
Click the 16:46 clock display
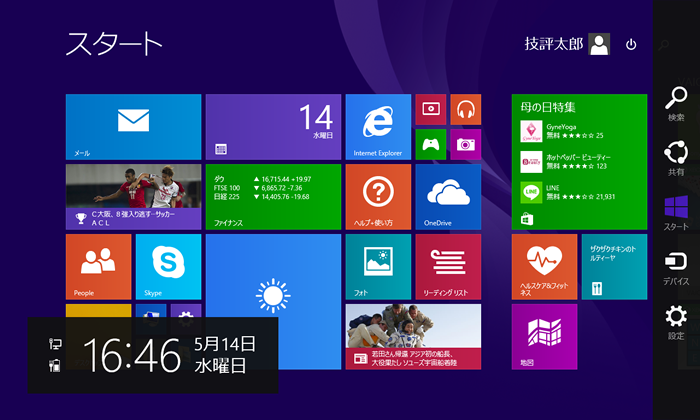coord(132,355)
